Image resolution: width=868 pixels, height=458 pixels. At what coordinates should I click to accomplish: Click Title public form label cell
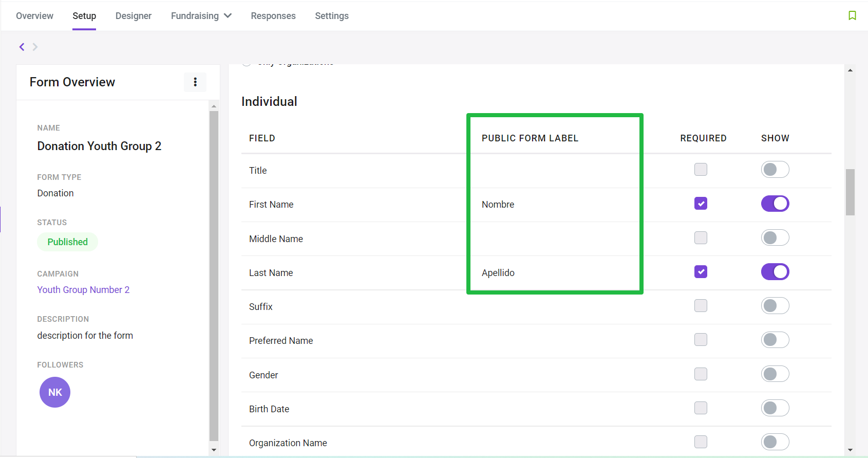[x=555, y=171]
